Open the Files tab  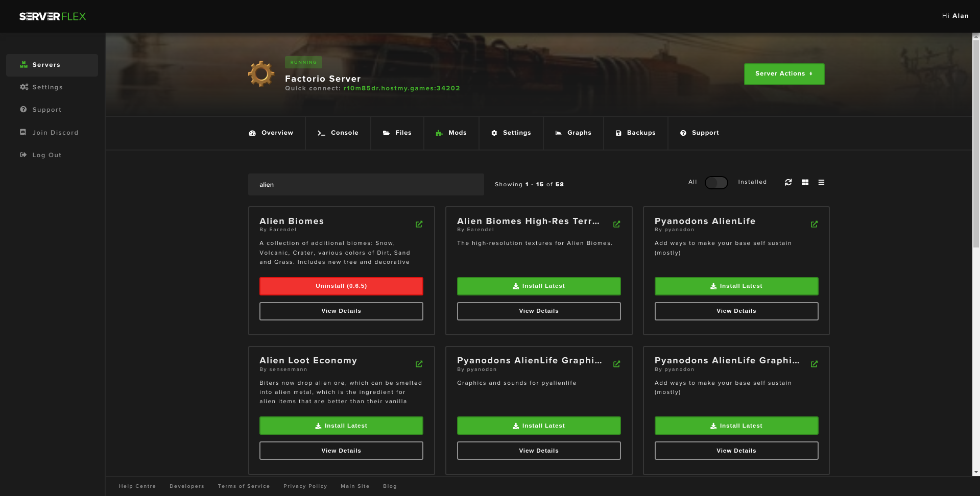pyautogui.click(x=397, y=133)
